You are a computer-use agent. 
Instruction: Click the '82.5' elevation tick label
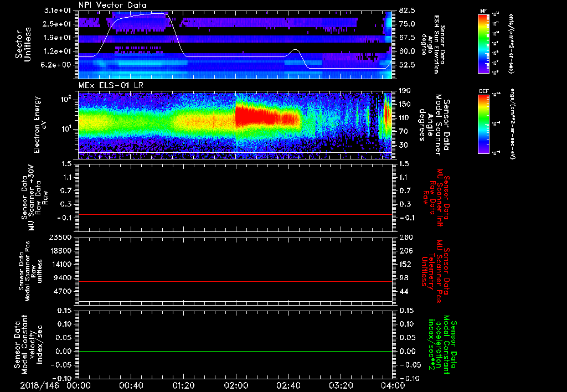(408, 11)
